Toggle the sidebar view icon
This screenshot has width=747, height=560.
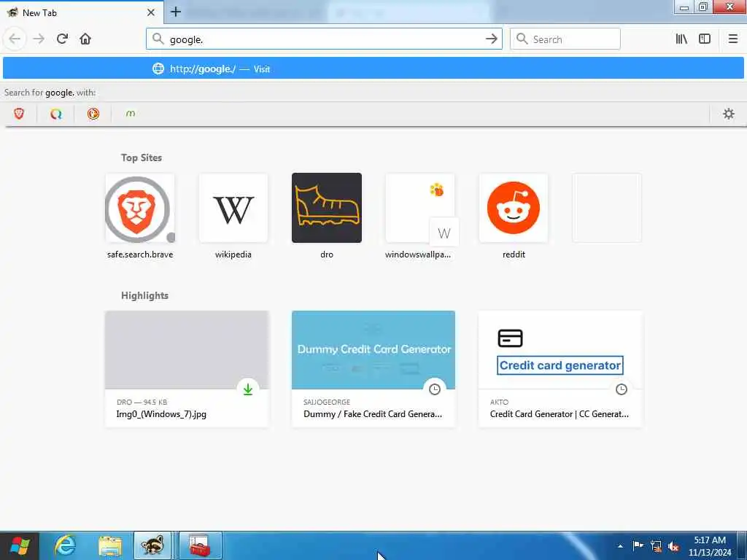pyautogui.click(x=705, y=39)
